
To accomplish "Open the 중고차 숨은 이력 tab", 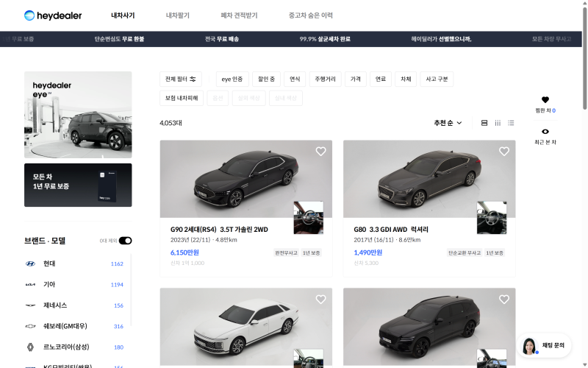I will pos(310,15).
